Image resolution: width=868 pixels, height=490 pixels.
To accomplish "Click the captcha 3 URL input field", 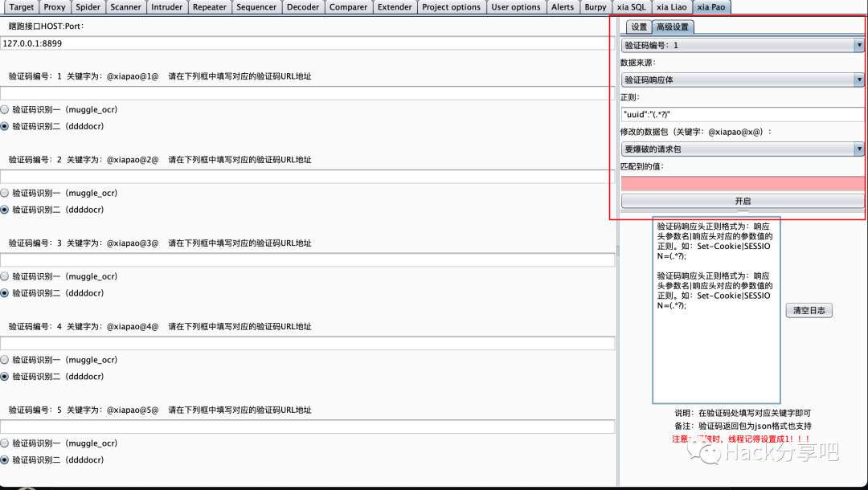I will click(307, 260).
